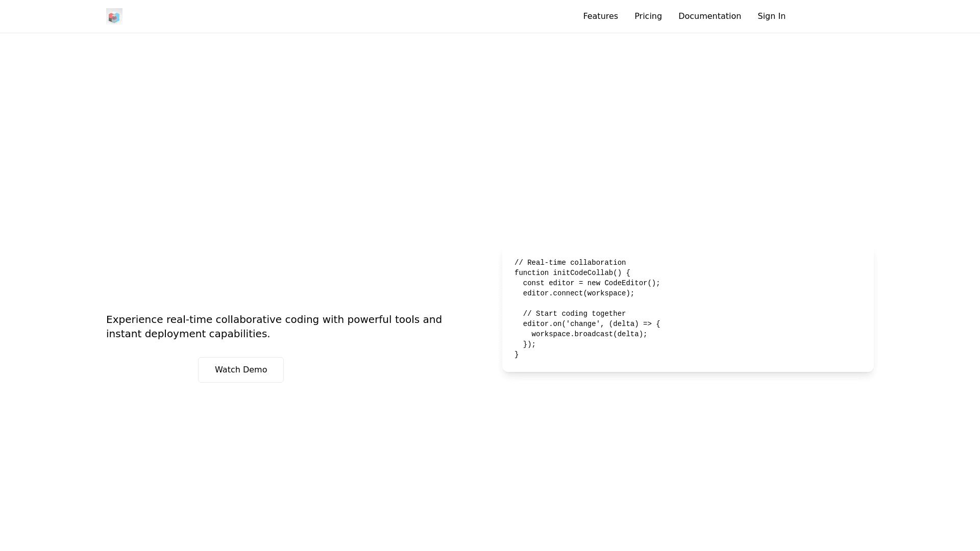Click the site emblem beside the navigation
Image resolution: width=980 pixels, height=551 pixels.
pyautogui.click(x=114, y=16)
